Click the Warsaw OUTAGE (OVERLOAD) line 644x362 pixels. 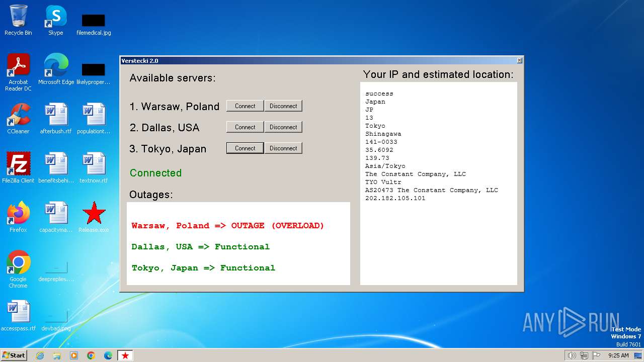point(228,226)
